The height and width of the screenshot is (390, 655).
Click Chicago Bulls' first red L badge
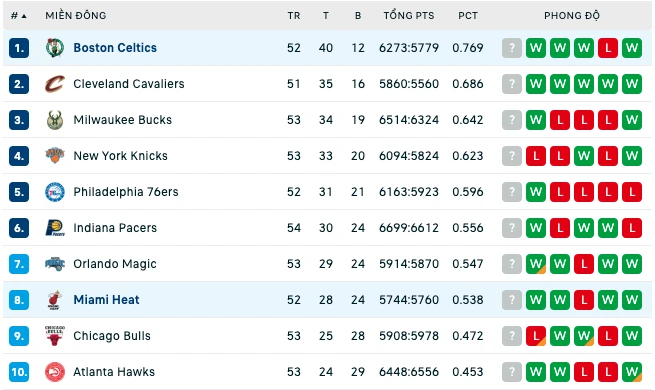(536, 336)
